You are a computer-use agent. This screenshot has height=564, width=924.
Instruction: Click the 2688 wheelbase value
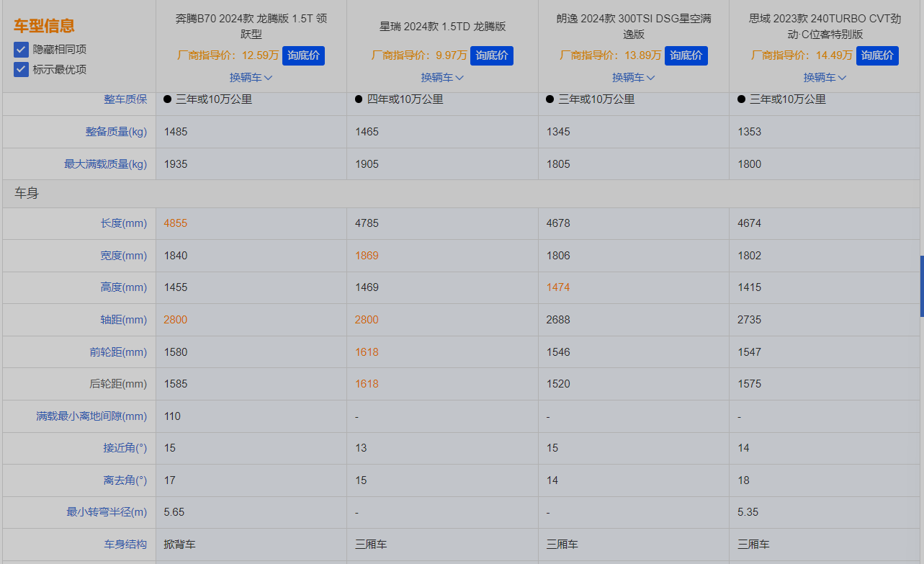click(558, 320)
